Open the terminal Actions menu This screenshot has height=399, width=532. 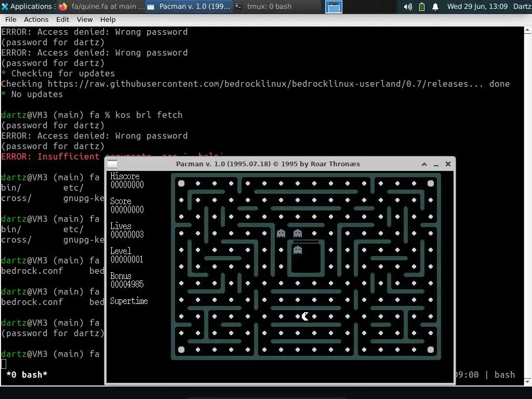pos(36,19)
